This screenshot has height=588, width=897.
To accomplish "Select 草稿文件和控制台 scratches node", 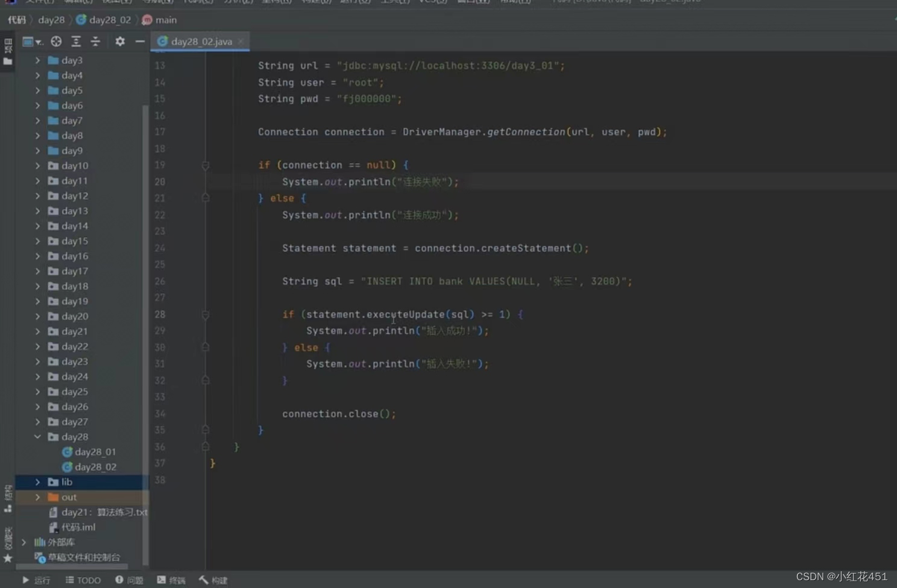I will pyautogui.click(x=77, y=557).
